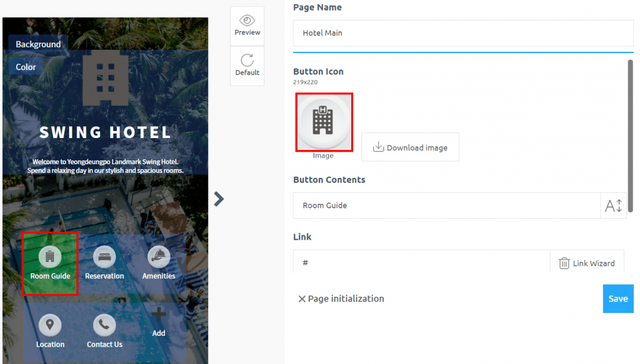The width and height of the screenshot is (640, 364).
Task: Switch to the Background tab
Action: pos(37,44)
